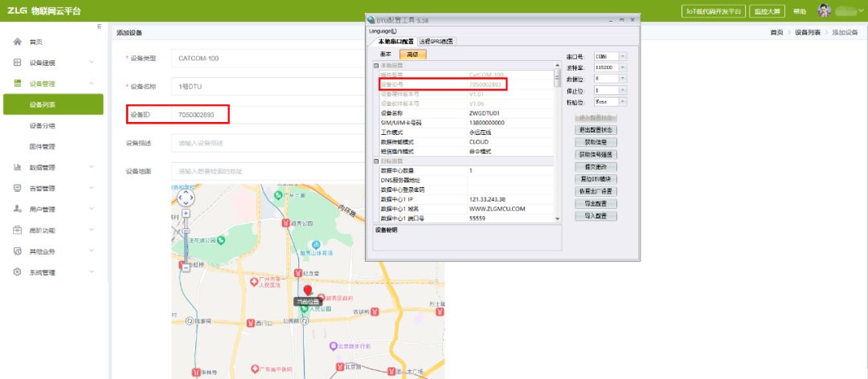
Task: Open the user avatar in top bar
Action: (825, 10)
